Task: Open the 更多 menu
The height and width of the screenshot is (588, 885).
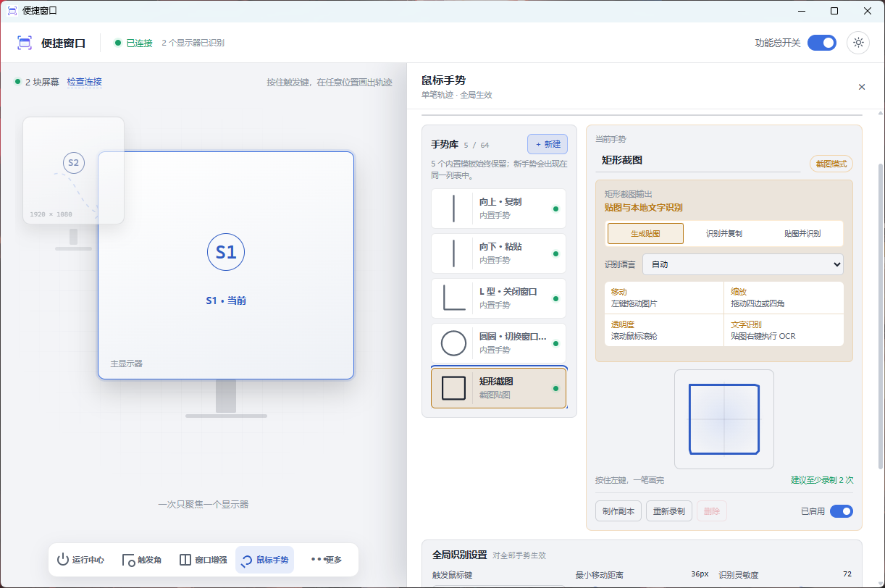Action: [x=326, y=560]
